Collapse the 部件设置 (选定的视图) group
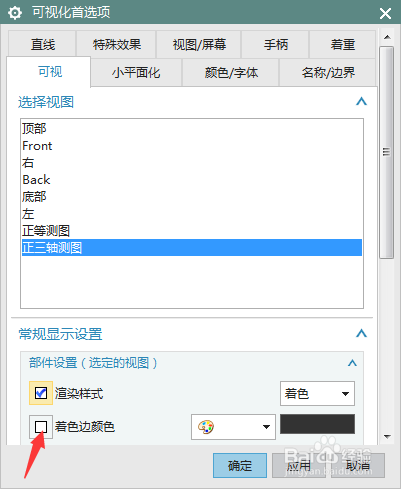 (352, 363)
